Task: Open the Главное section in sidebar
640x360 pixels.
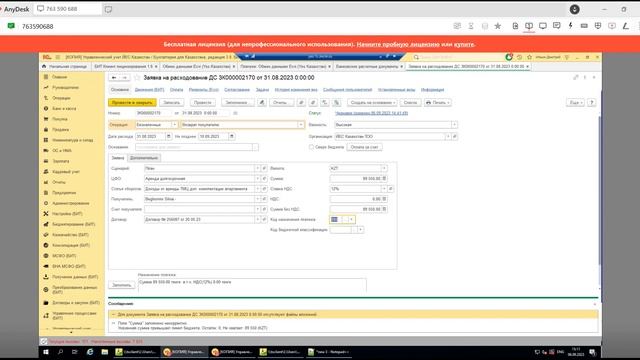Action: 59,77
